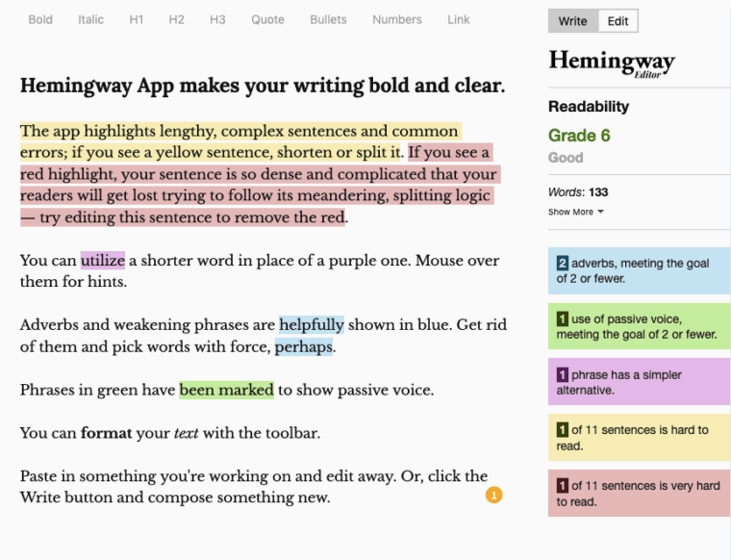Apply Italic formatting from toolbar
731x560 pixels.
point(90,19)
